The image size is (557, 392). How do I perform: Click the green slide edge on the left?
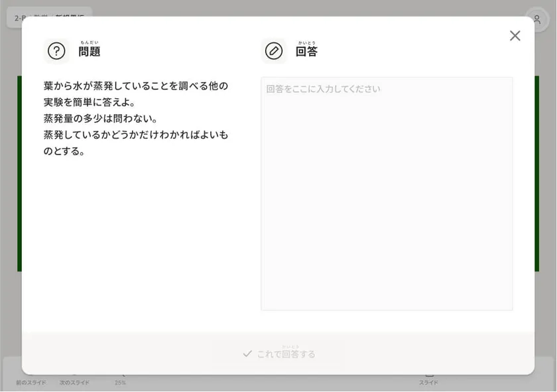click(19, 173)
